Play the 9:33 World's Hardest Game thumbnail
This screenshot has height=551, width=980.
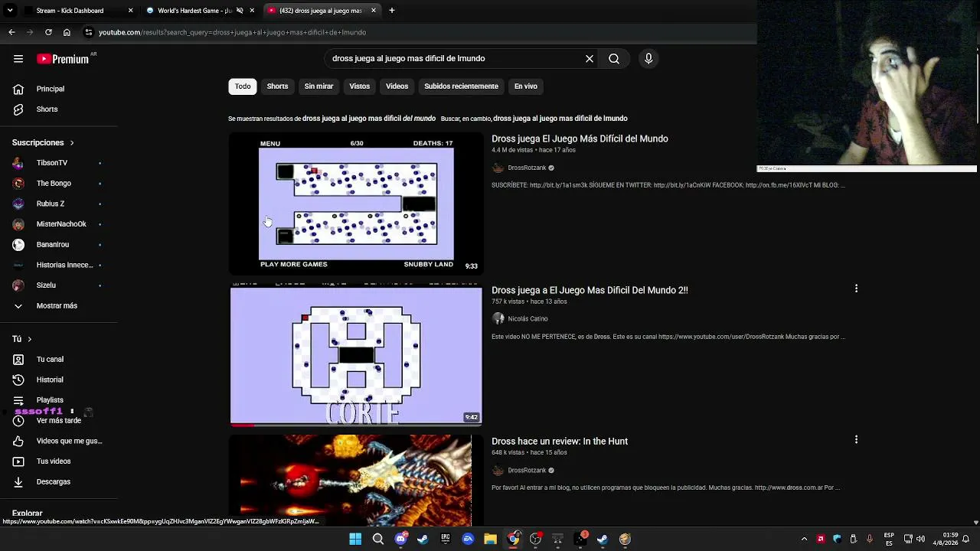click(356, 204)
